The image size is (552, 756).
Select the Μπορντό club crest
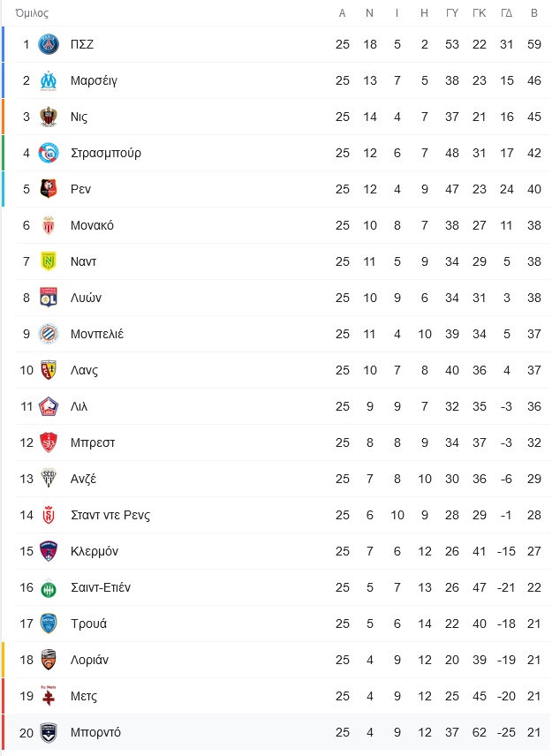pyautogui.click(x=49, y=732)
